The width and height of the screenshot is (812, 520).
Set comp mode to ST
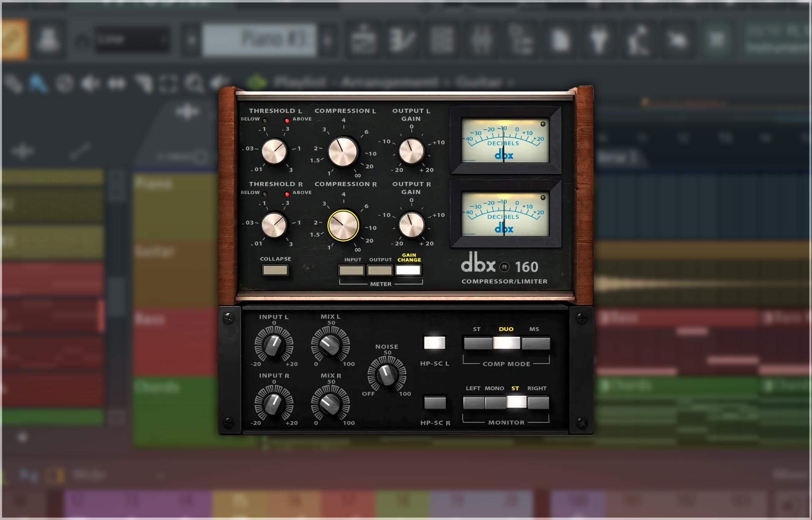coord(478,343)
